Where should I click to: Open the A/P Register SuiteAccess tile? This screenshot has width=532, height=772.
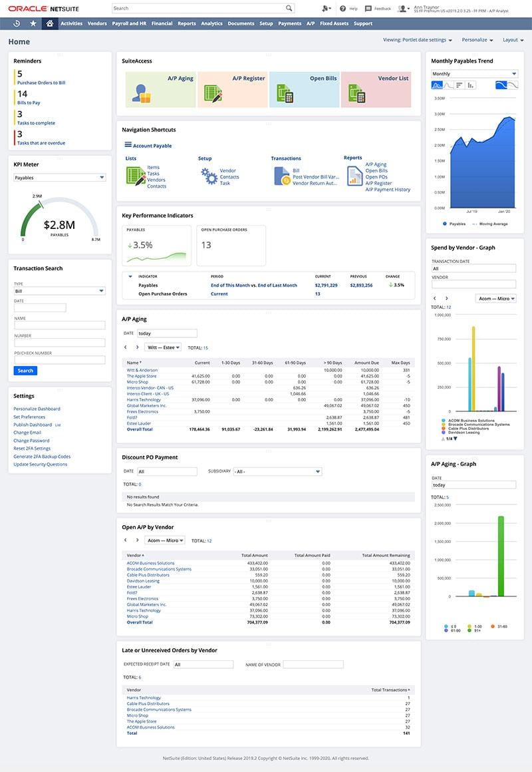click(x=233, y=89)
